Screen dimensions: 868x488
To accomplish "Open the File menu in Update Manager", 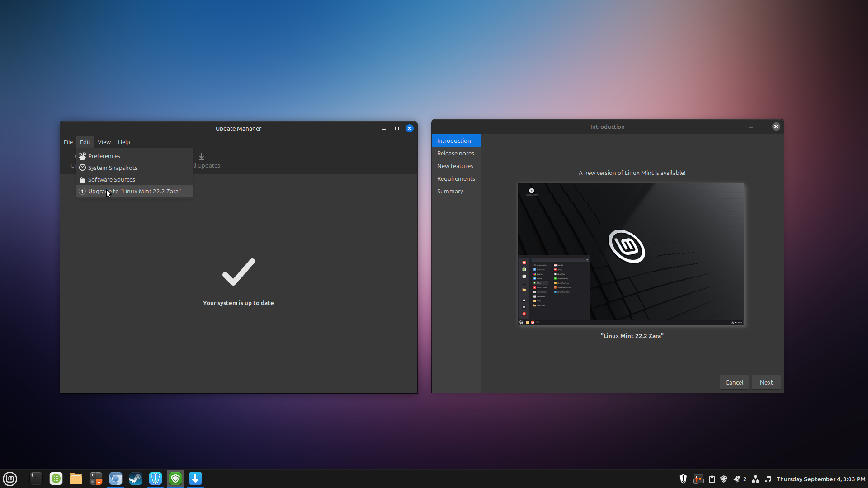I will coord(68,142).
